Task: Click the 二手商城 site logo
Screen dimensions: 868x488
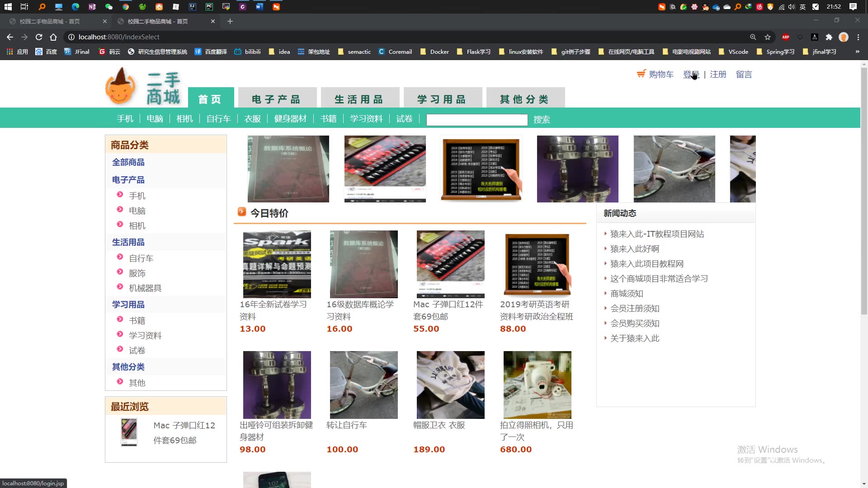Action: 143,87
